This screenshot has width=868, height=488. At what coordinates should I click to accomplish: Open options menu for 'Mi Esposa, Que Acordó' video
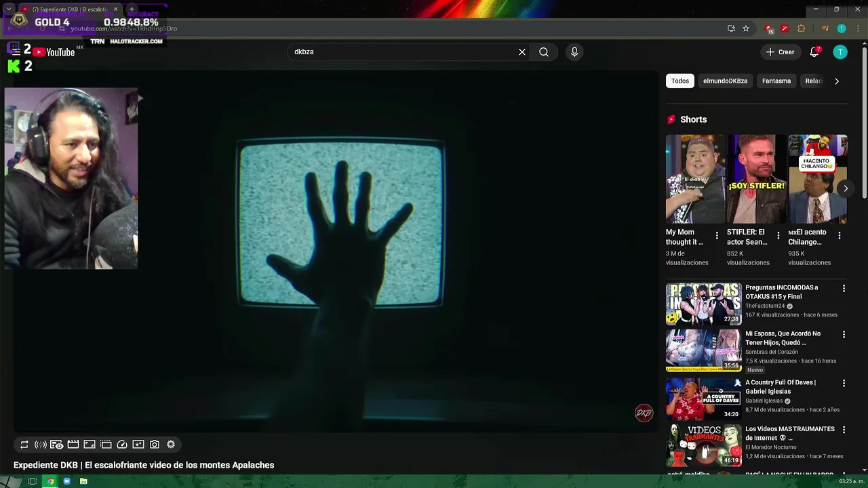point(844,335)
